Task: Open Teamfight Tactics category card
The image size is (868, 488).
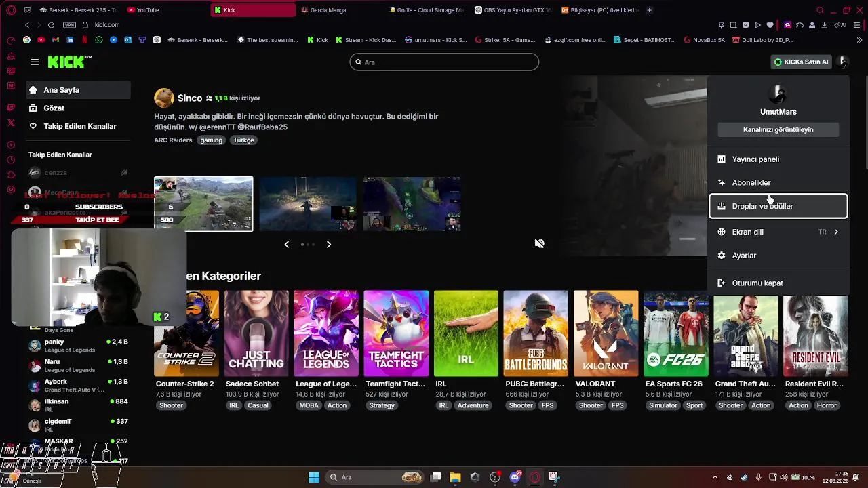Action: pyautogui.click(x=396, y=333)
